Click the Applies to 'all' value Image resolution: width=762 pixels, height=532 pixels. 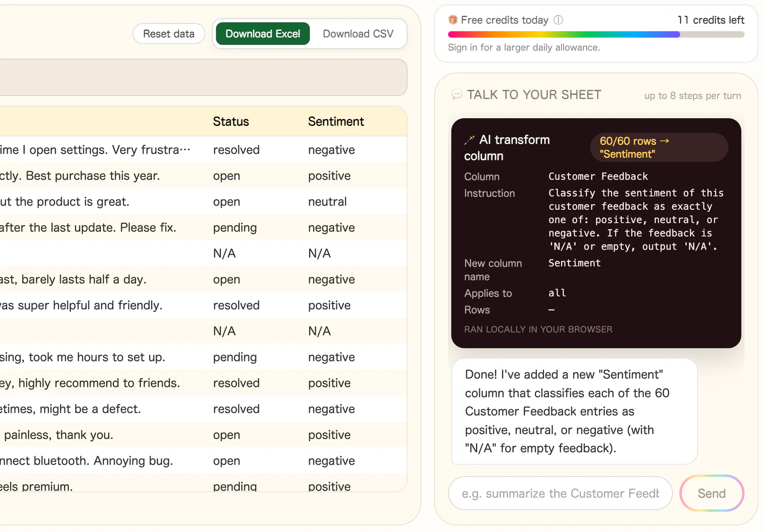(557, 293)
